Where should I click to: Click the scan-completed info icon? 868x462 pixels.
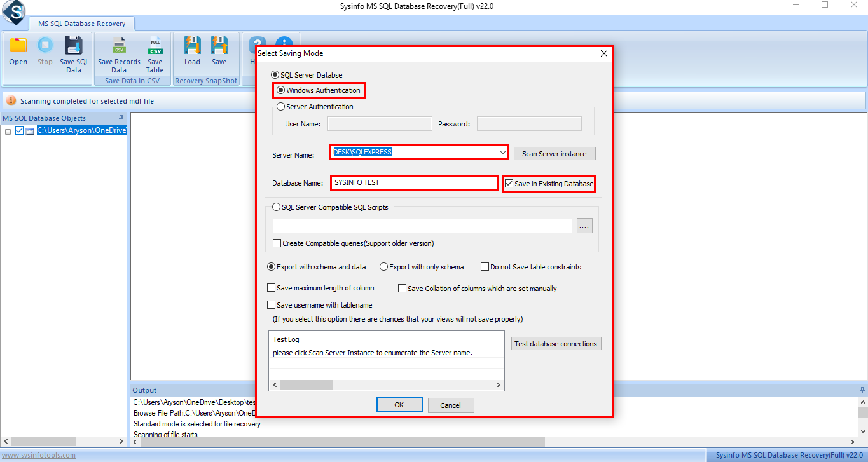(x=11, y=100)
